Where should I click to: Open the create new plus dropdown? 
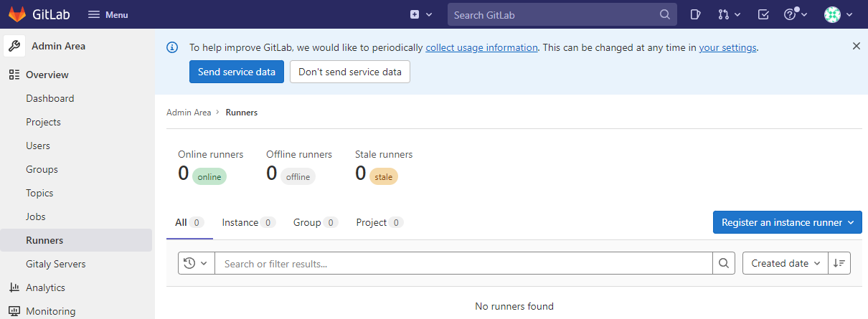pyautogui.click(x=421, y=14)
